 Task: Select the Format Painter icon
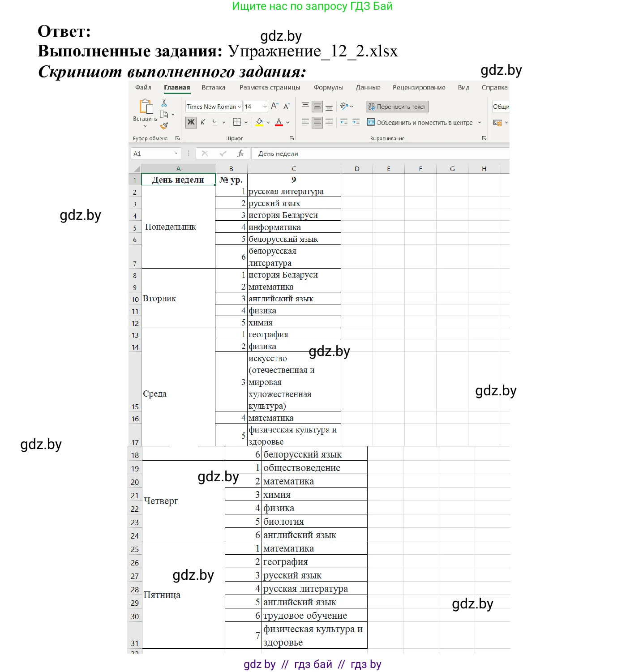pyautogui.click(x=163, y=125)
